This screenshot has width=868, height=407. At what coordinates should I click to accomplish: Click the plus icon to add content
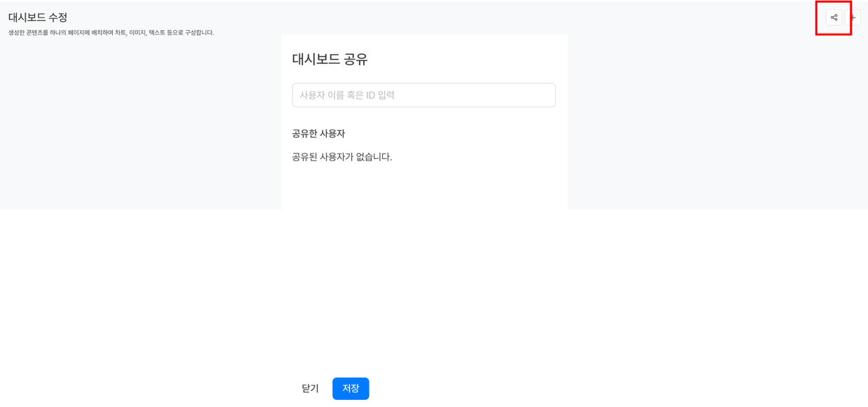[x=854, y=18]
